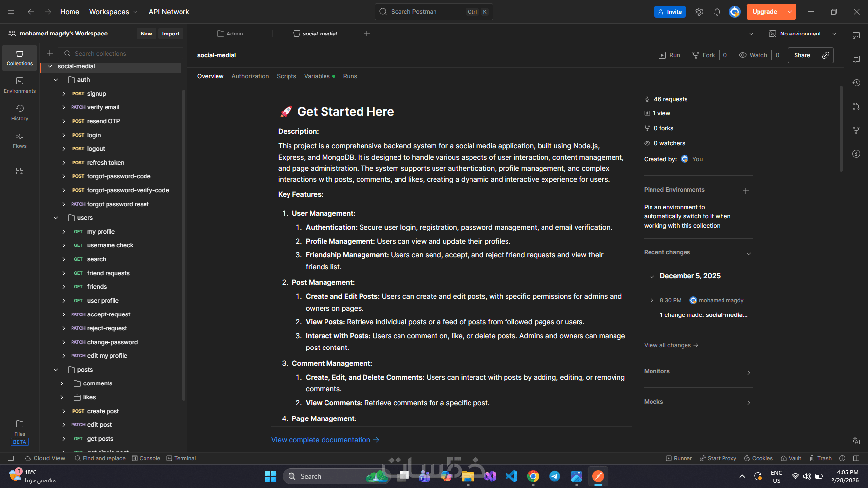Add a pinned environment with the plus icon
The width and height of the screenshot is (868, 488).
746,191
